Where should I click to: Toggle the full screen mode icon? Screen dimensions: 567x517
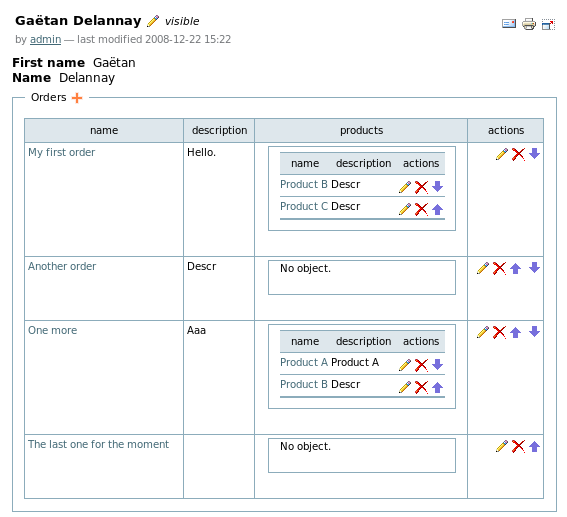(x=548, y=25)
